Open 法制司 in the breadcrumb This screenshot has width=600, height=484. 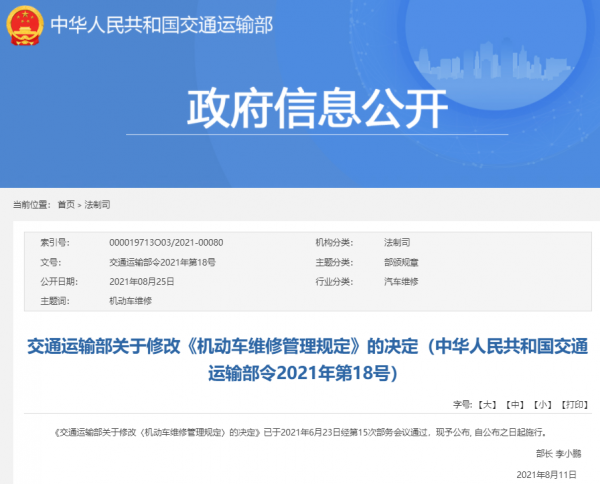tap(97, 204)
